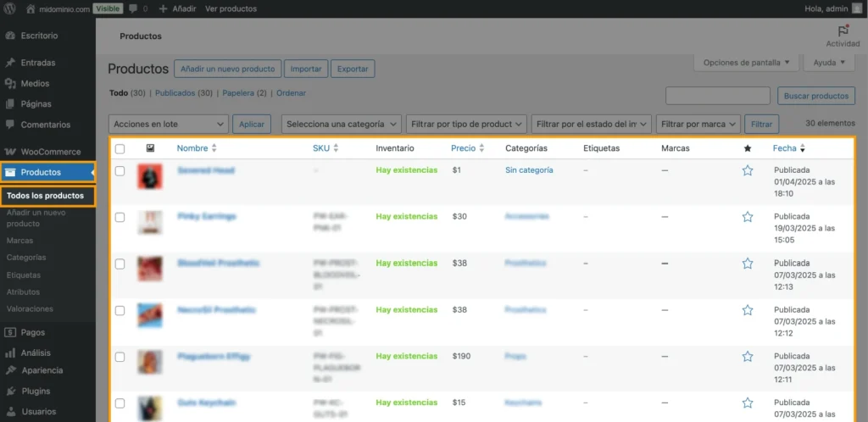Open the Acciones en lote dropdown
This screenshot has width=868, height=422.
click(x=169, y=125)
